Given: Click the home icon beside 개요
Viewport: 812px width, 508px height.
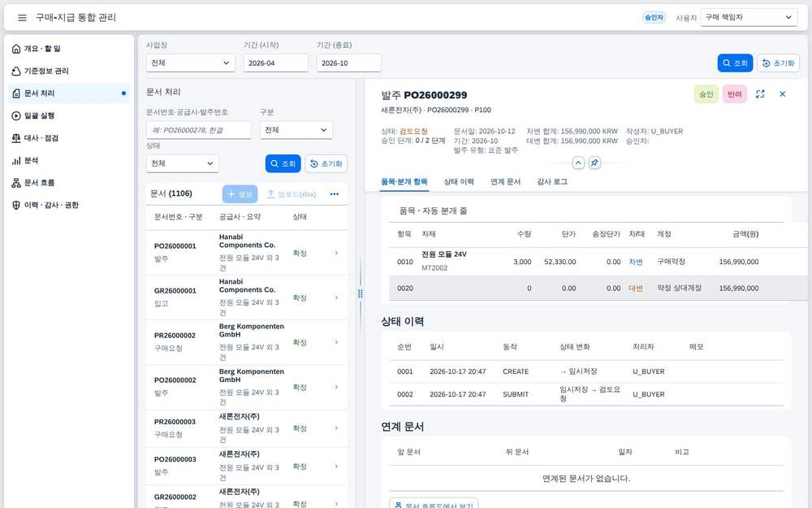Looking at the screenshot, I should click(16, 49).
